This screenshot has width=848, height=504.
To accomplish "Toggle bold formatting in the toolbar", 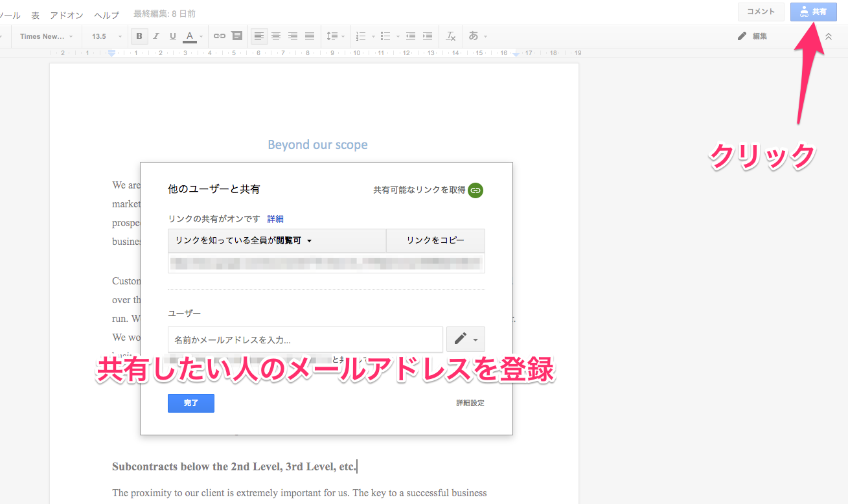I will [x=139, y=36].
